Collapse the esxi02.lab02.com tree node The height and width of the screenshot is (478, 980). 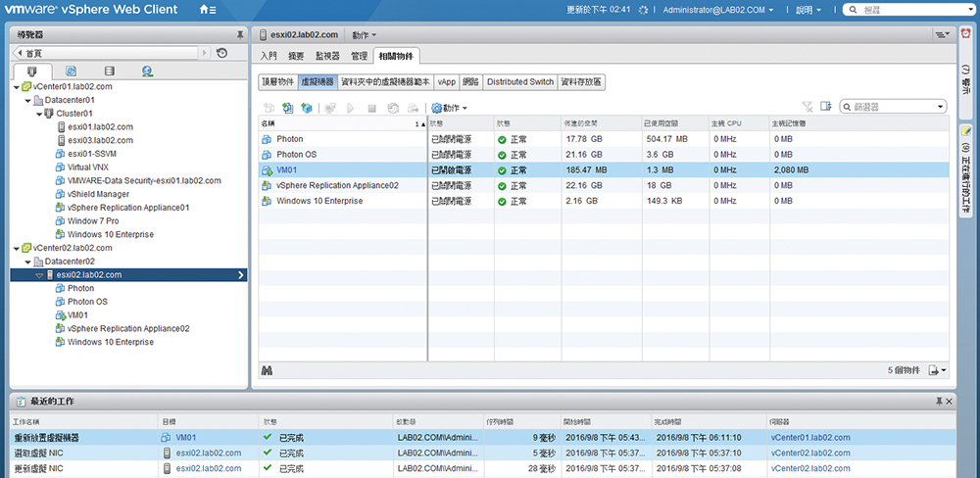click(39, 275)
